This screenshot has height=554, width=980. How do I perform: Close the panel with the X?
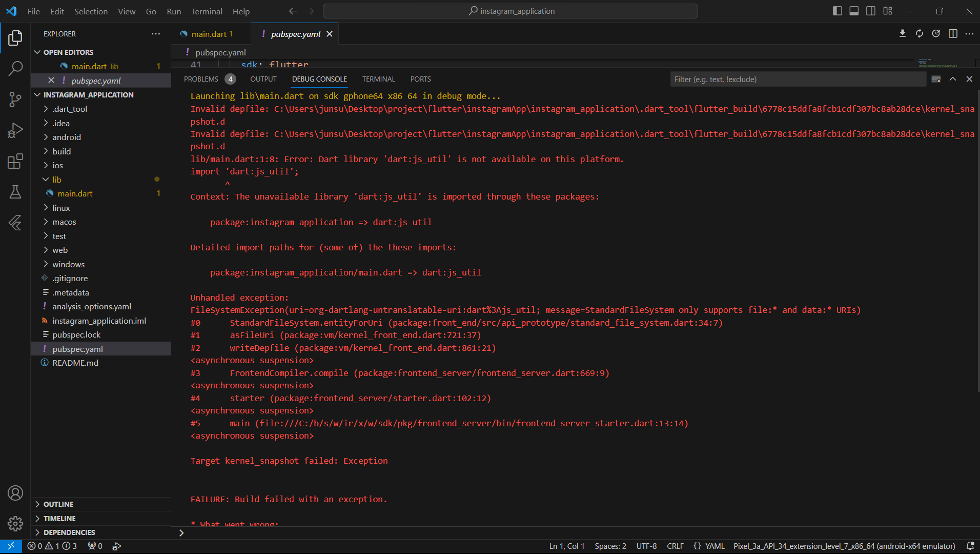click(x=969, y=79)
